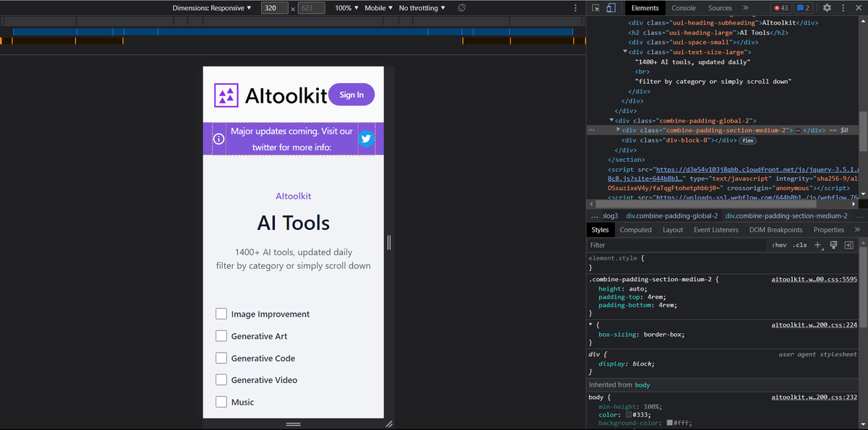Open the Layout tab
The image size is (868, 430).
coord(673,230)
